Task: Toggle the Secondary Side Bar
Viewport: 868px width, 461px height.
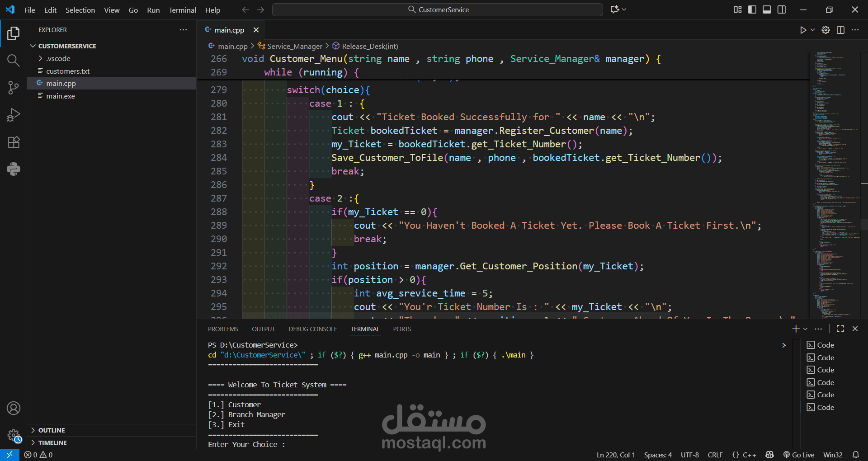Action: (x=782, y=9)
